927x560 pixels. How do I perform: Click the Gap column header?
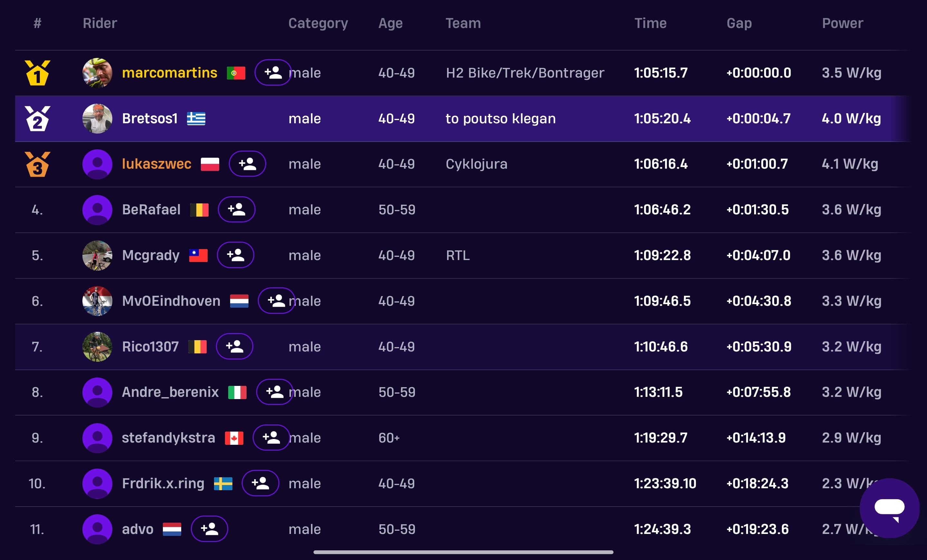[739, 23]
